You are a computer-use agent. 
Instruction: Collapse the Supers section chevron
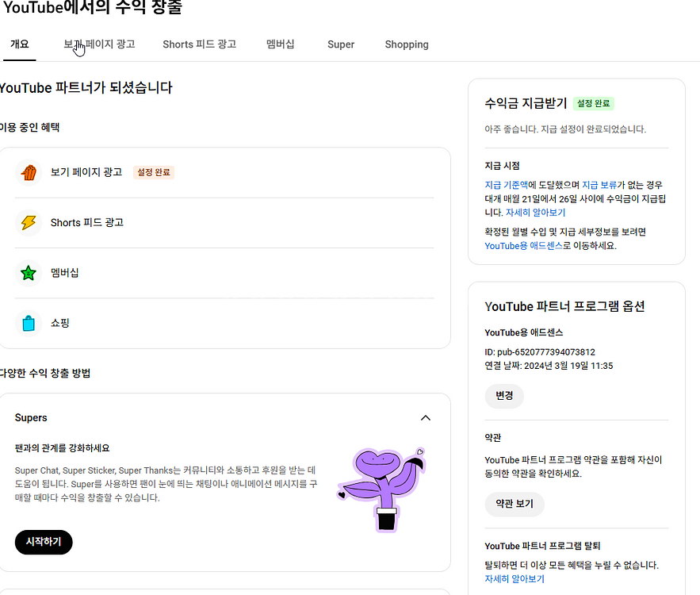426,418
